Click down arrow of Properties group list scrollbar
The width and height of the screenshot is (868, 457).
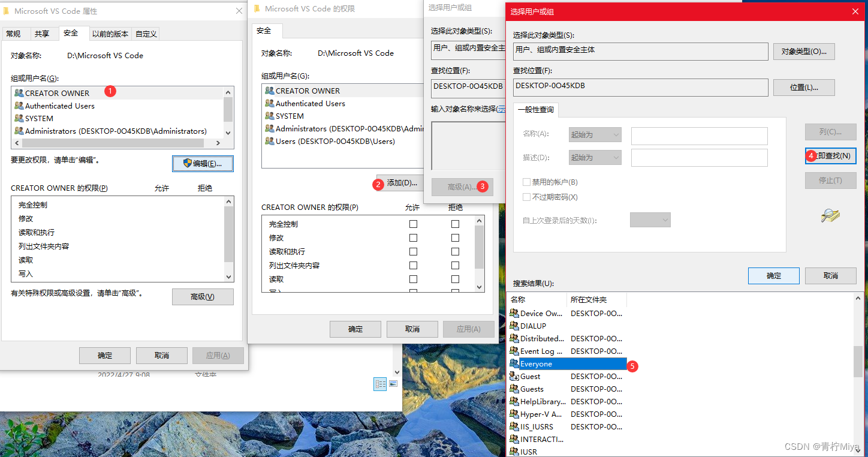[x=228, y=133]
